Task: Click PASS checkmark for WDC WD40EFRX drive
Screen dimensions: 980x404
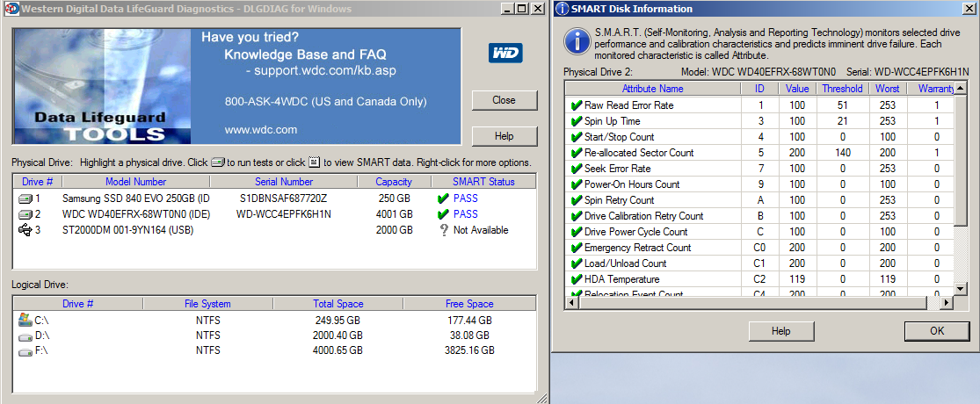Action: point(443,214)
